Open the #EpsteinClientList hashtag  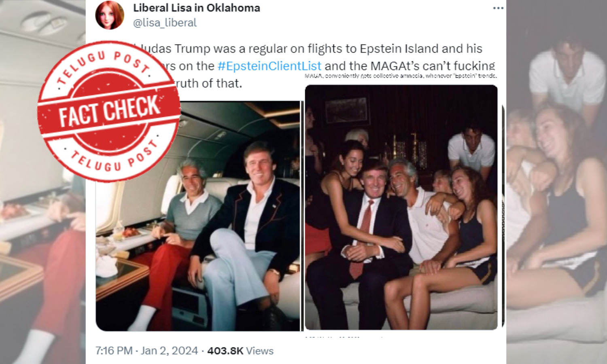[269, 66]
